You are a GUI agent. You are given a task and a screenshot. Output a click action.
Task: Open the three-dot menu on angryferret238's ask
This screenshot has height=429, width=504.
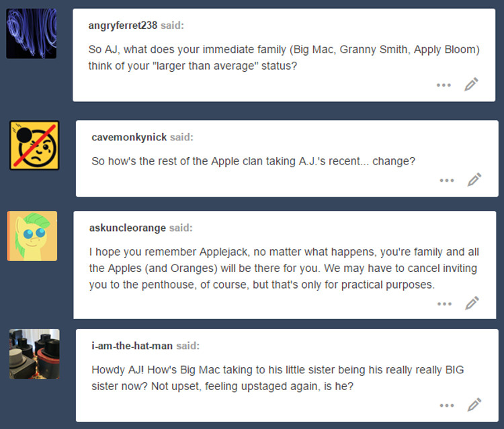[444, 85]
